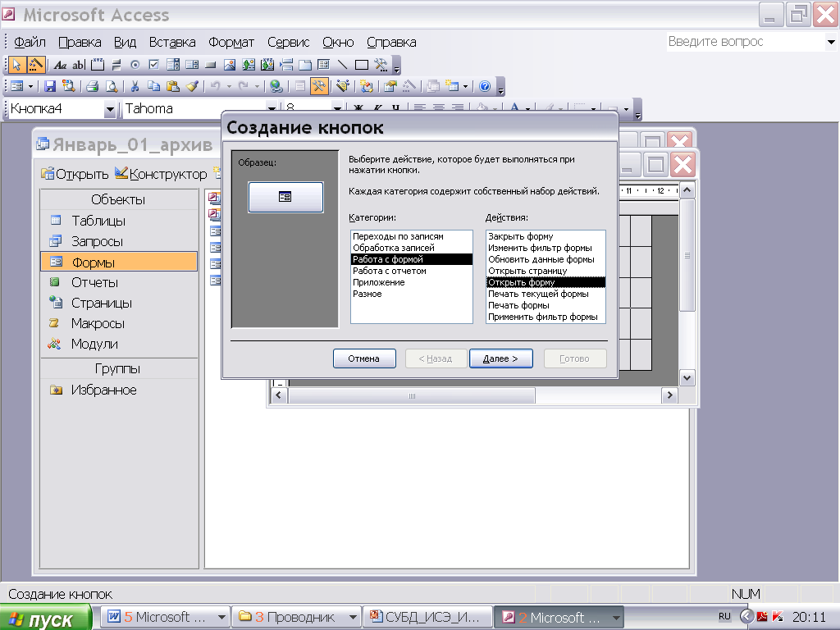
Task: Pick the Text Box (ab|) tool
Action: point(79,66)
